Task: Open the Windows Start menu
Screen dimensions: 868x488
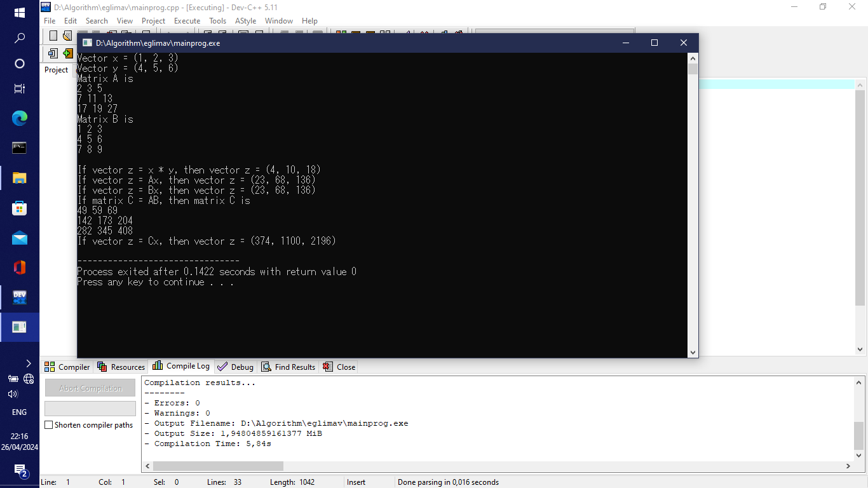Action: 20,13
